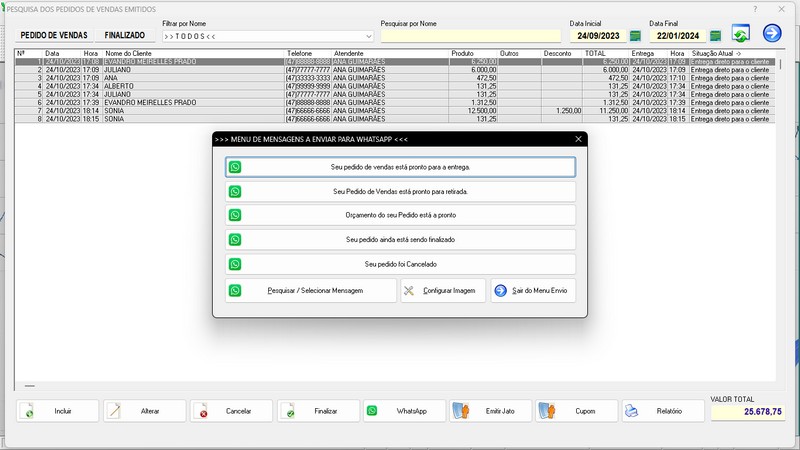Click the Desconto column header
This screenshot has width=800, height=450.
tap(557, 53)
